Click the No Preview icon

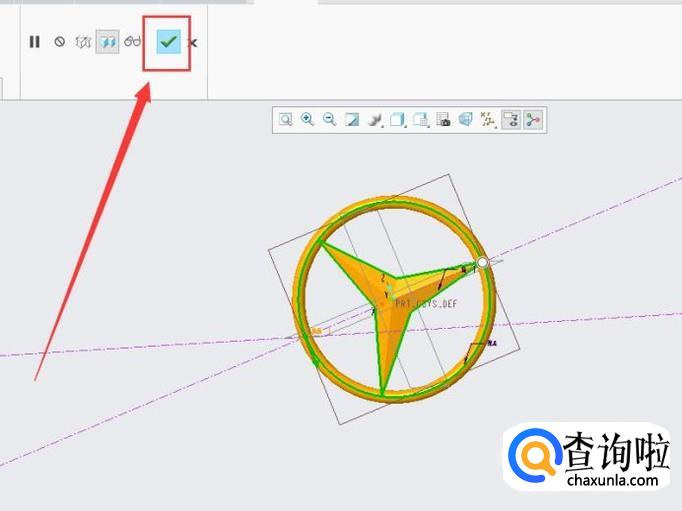click(x=60, y=42)
